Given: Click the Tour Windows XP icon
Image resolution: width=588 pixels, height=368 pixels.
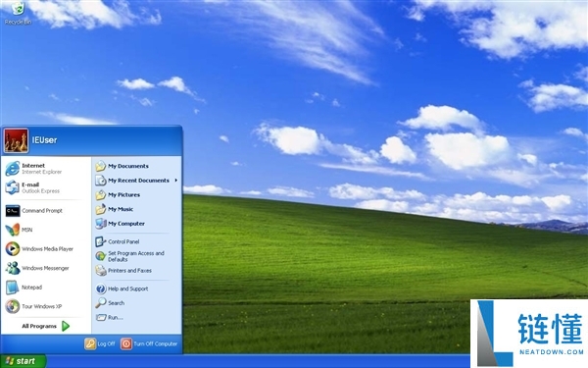Looking at the screenshot, I should click(13, 306).
